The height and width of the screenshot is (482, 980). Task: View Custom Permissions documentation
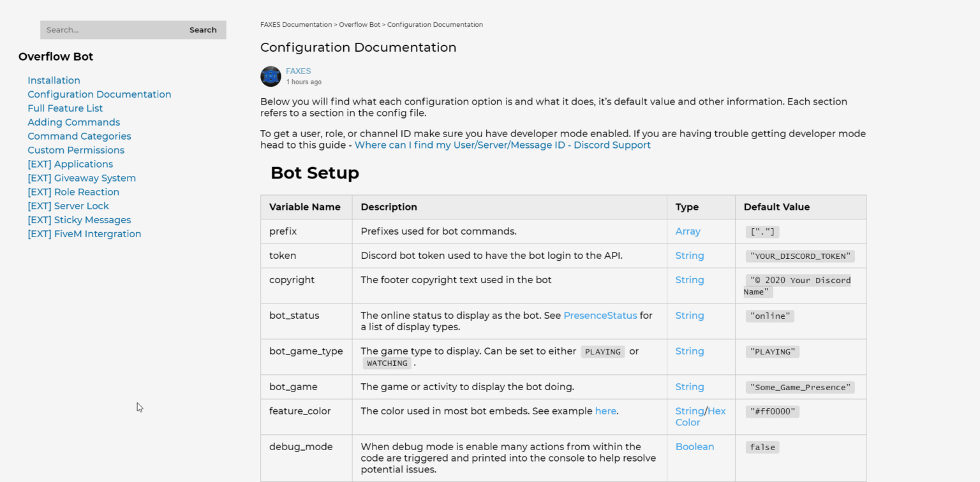pyautogui.click(x=75, y=150)
